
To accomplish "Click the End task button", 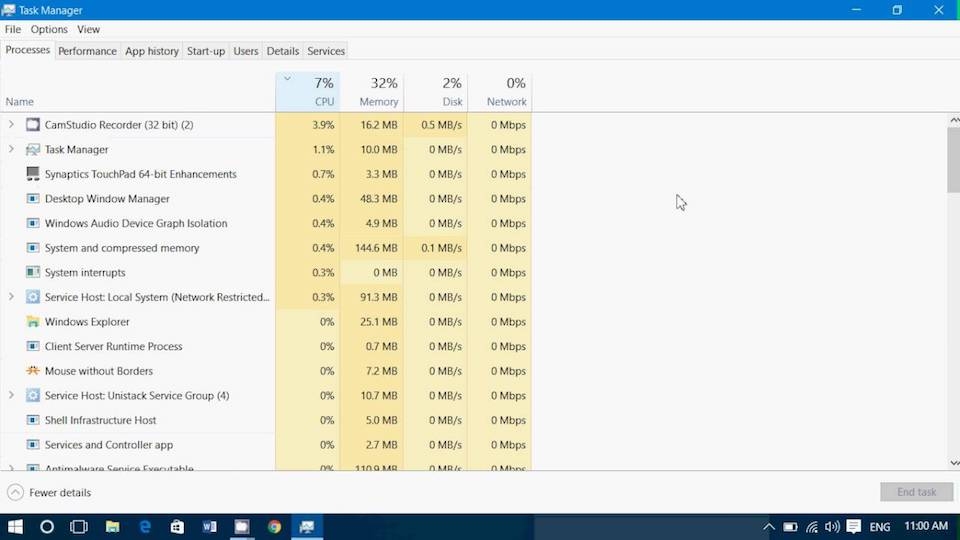I will click(x=917, y=492).
